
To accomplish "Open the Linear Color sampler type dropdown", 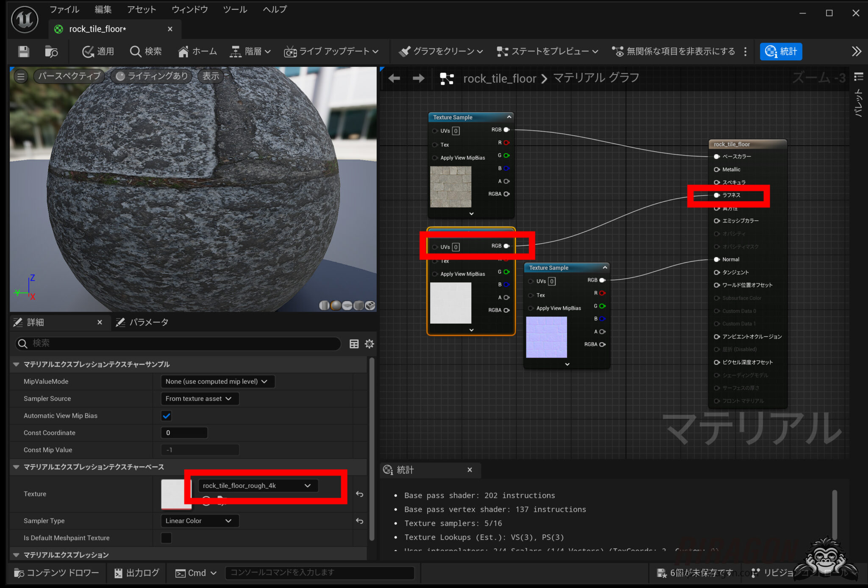I will (x=199, y=521).
